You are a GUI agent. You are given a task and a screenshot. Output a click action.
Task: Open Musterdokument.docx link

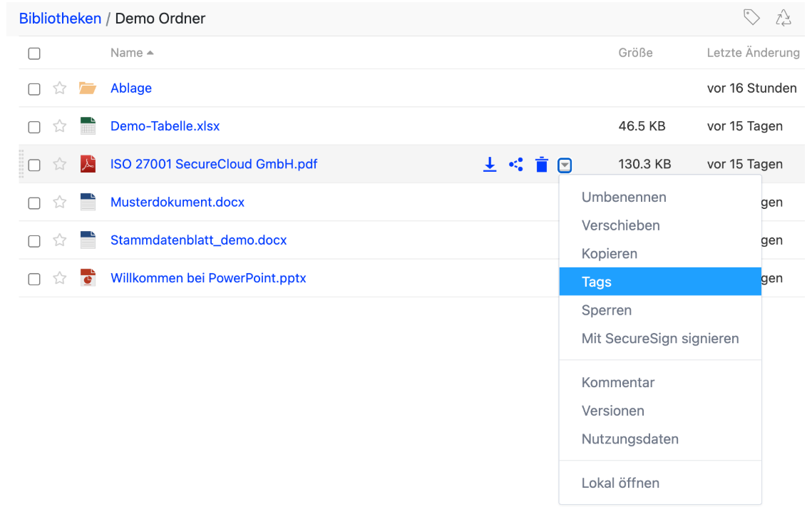pyautogui.click(x=177, y=202)
